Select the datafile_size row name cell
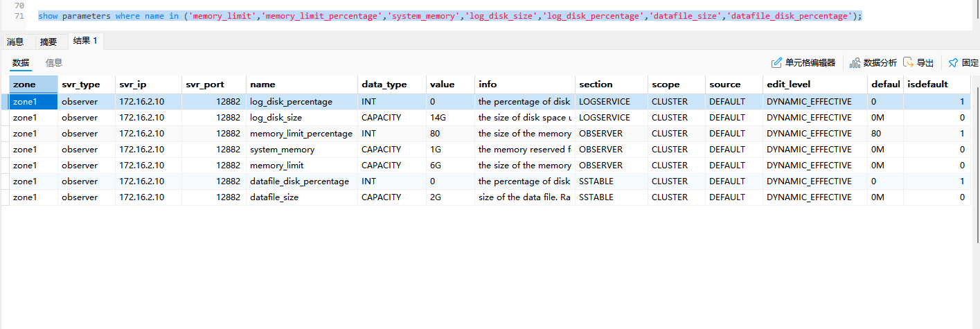980x329 pixels. pyautogui.click(x=276, y=197)
